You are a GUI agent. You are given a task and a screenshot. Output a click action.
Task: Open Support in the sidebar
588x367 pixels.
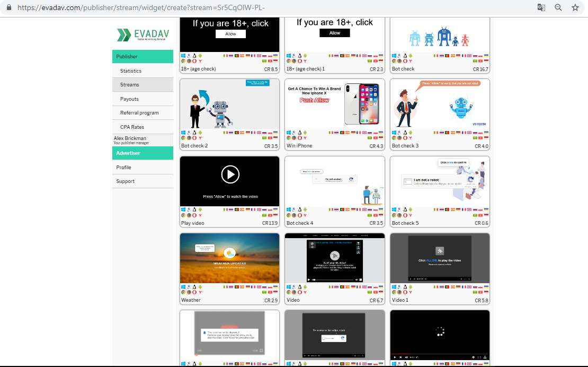coord(142,181)
